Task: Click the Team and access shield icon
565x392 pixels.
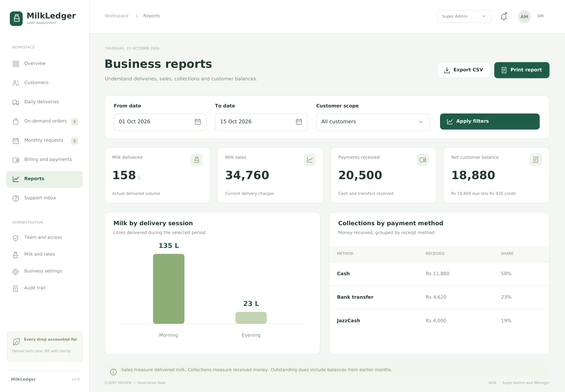Action: click(15, 238)
